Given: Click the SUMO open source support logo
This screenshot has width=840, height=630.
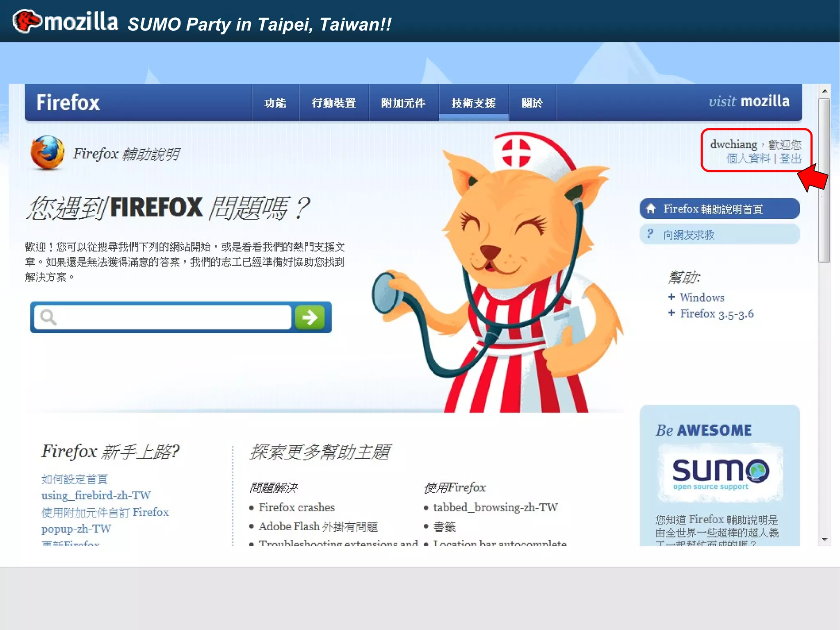Looking at the screenshot, I should click(720, 473).
